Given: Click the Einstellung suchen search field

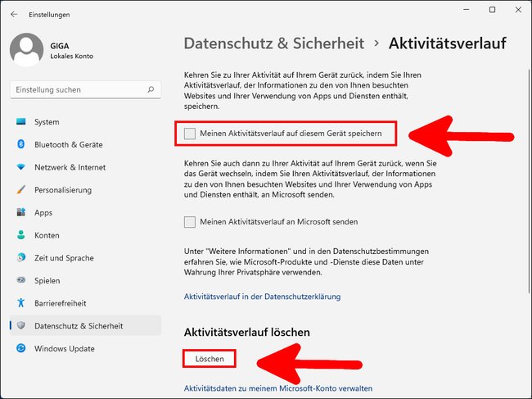Looking at the screenshot, I should pyautogui.click(x=85, y=89).
